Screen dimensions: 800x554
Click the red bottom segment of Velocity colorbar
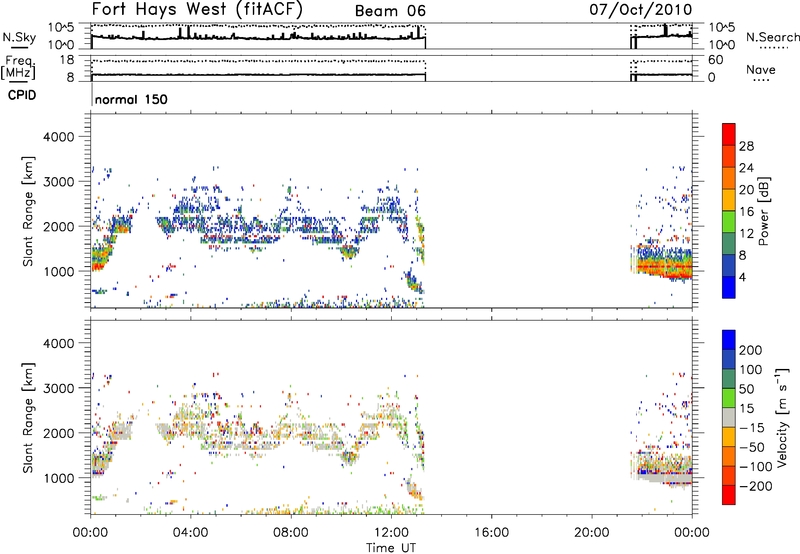click(x=729, y=495)
